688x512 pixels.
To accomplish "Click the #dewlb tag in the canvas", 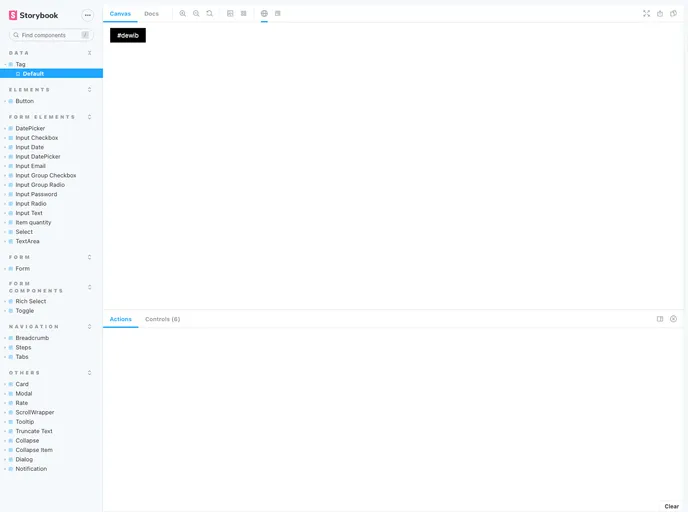I will [x=128, y=35].
